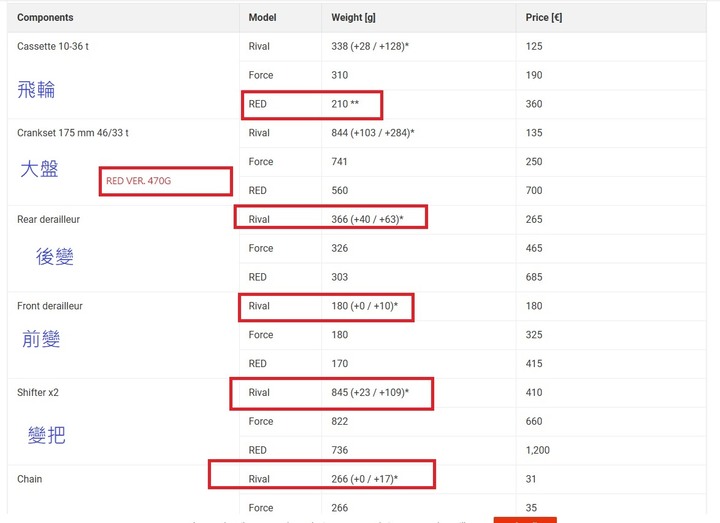The height and width of the screenshot is (523, 720).
Task: Click Chain Rival price 31
Action: point(530,479)
